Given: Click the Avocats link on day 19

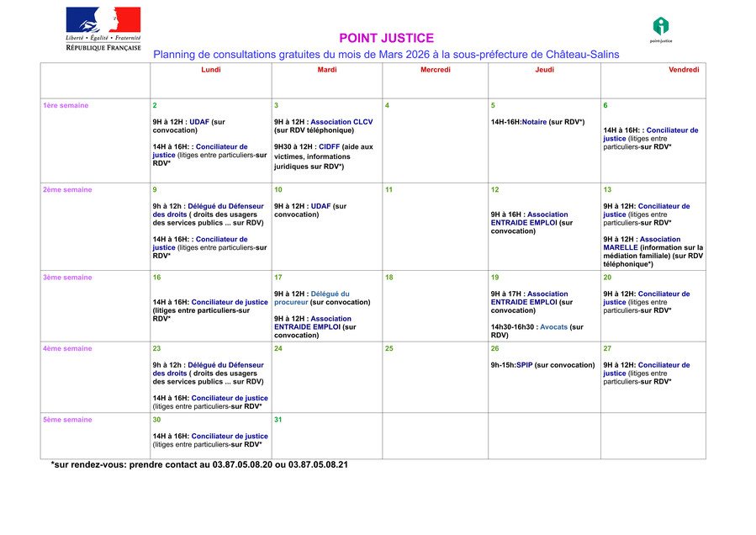Looking at the screenshot, I should [x=553, y=326].
